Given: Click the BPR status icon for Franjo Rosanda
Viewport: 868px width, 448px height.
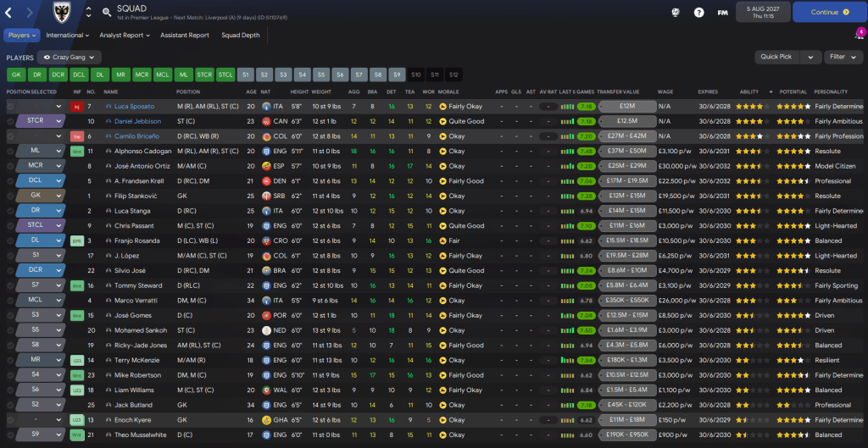Looking at the screenshot, I should click(x=77, y=241).
